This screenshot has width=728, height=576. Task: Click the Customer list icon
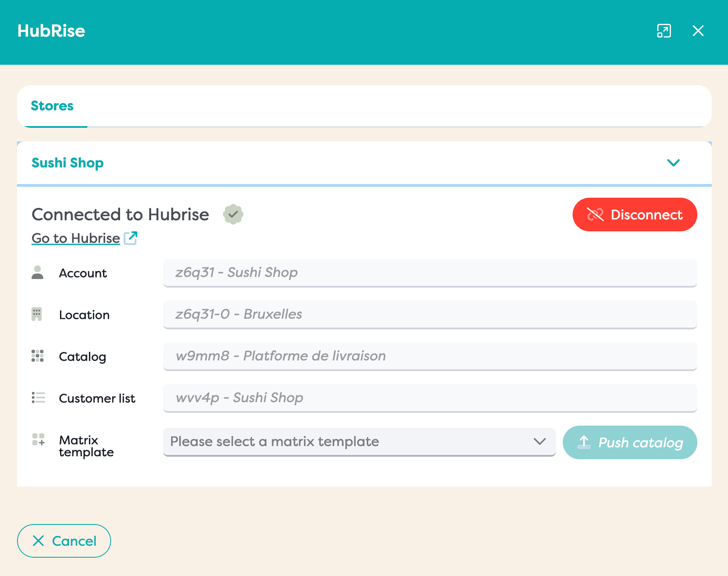38,398
